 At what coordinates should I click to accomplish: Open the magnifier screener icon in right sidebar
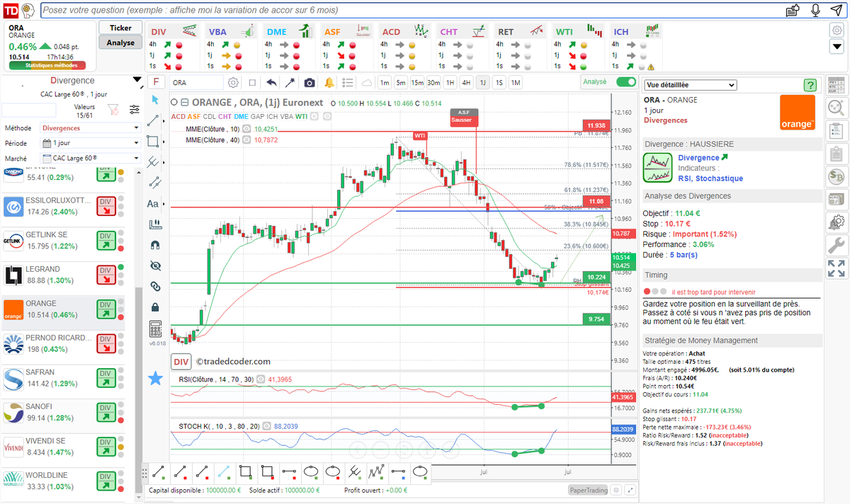click(836, 108)
